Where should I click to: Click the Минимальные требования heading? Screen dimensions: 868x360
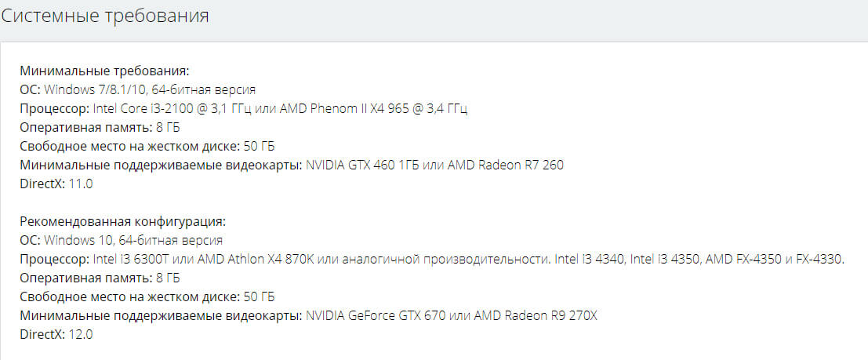point(105,71)
